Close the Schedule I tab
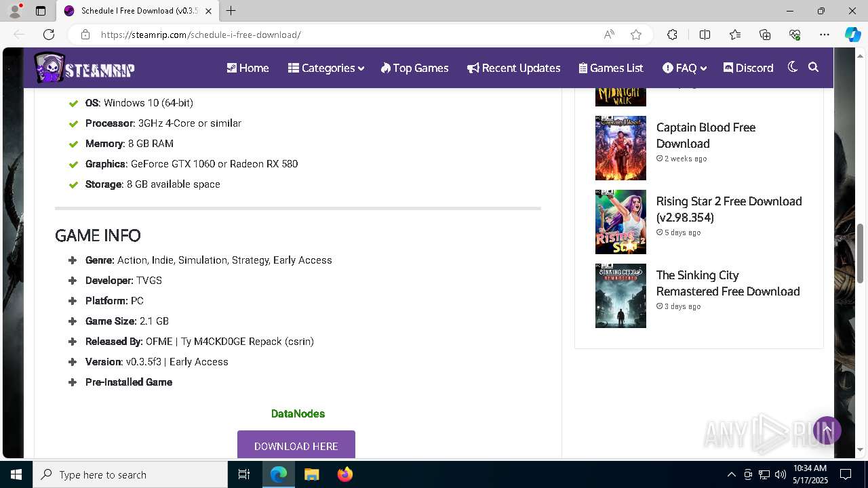 point(208,11)
